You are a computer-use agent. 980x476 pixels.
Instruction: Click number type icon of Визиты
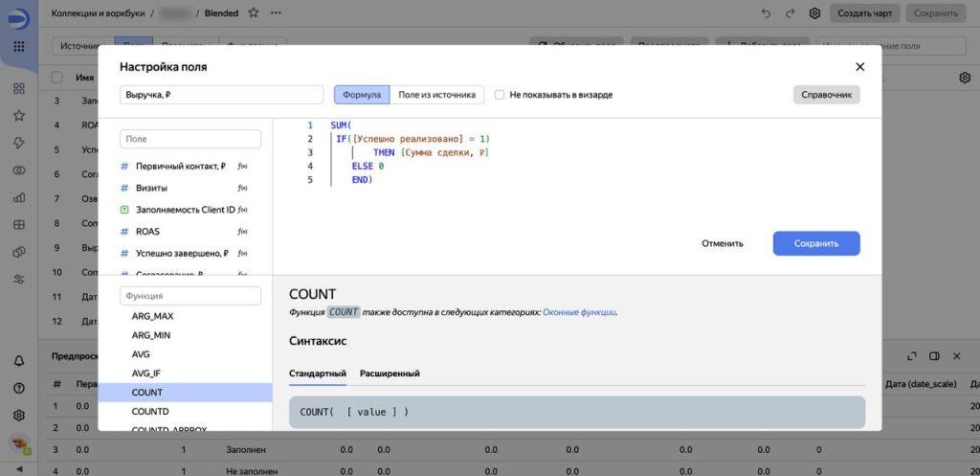tap(123, 189)
